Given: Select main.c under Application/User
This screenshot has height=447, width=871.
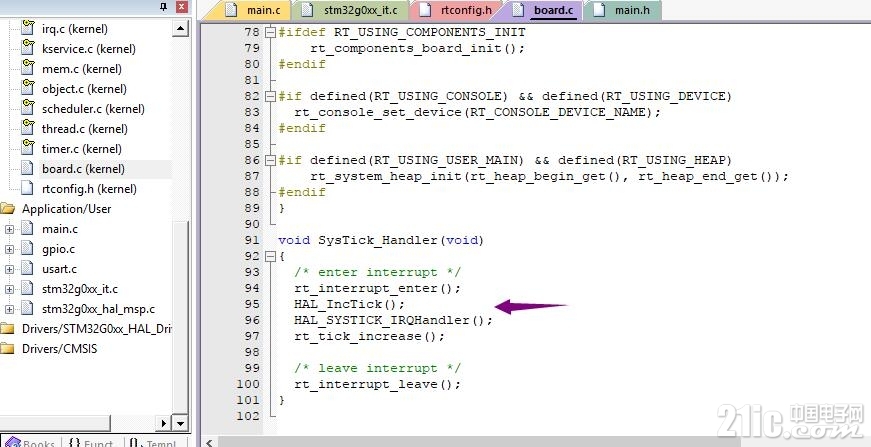Looking at the screenshot, I should pyautogui.click(x=59, y=229).
